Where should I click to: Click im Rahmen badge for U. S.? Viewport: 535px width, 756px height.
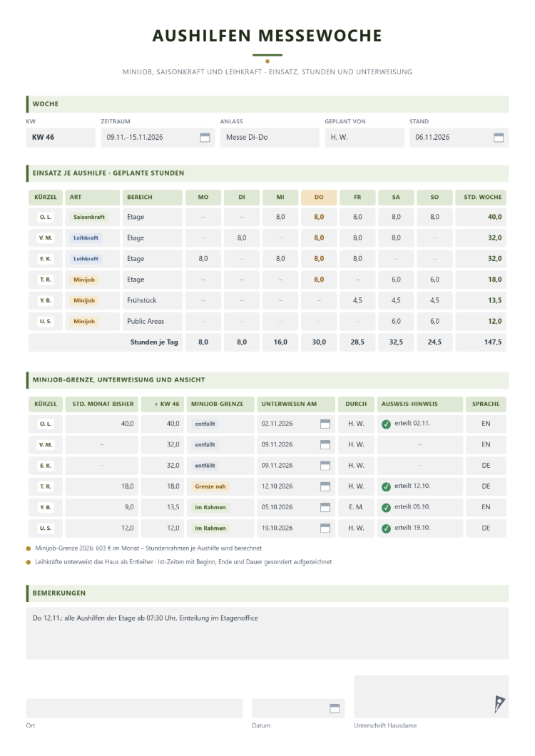coord(210,528)
